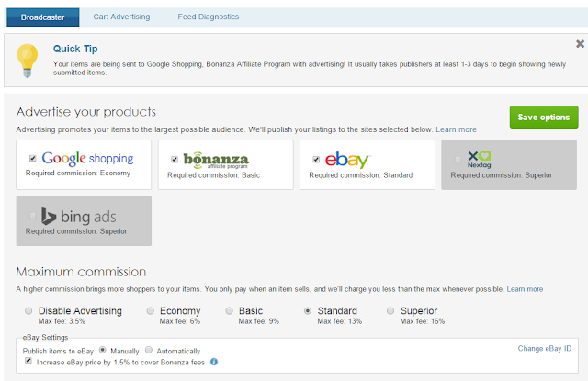Click the eBay Settings group label

pos(45,338)
